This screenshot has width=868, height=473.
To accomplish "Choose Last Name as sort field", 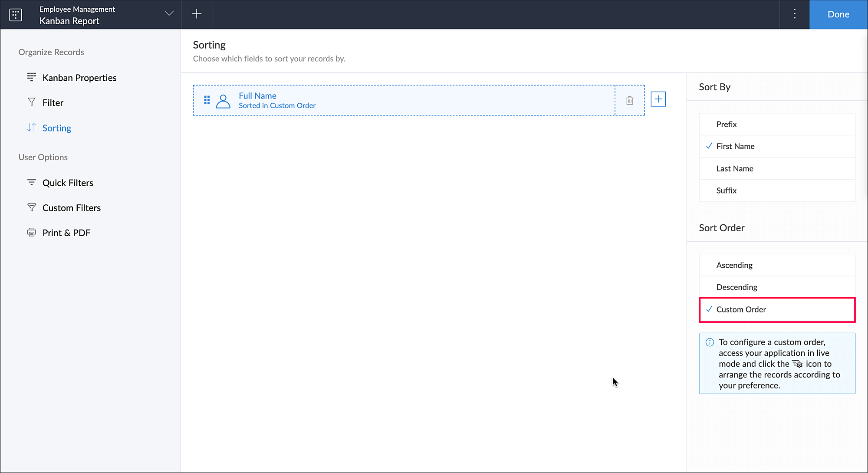I will tap(734, 168).
